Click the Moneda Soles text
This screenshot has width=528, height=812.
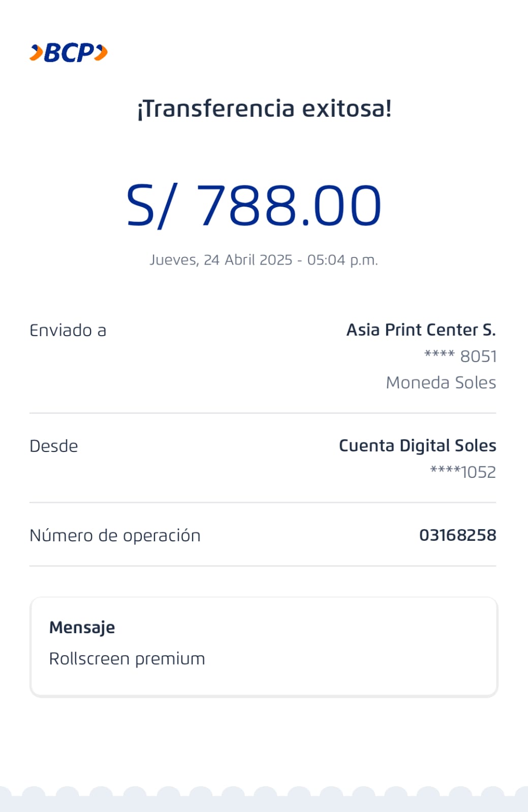[441, 383]
